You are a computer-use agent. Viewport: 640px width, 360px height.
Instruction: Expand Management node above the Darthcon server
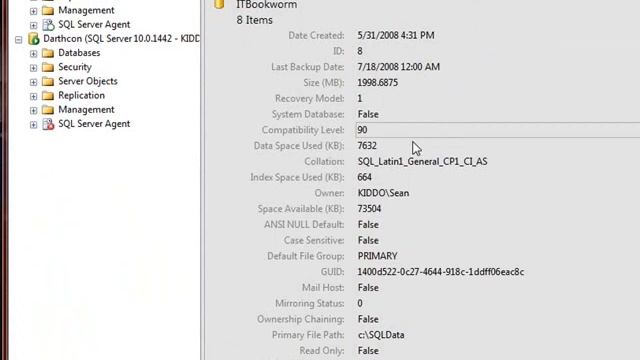(x=33, y=11)
